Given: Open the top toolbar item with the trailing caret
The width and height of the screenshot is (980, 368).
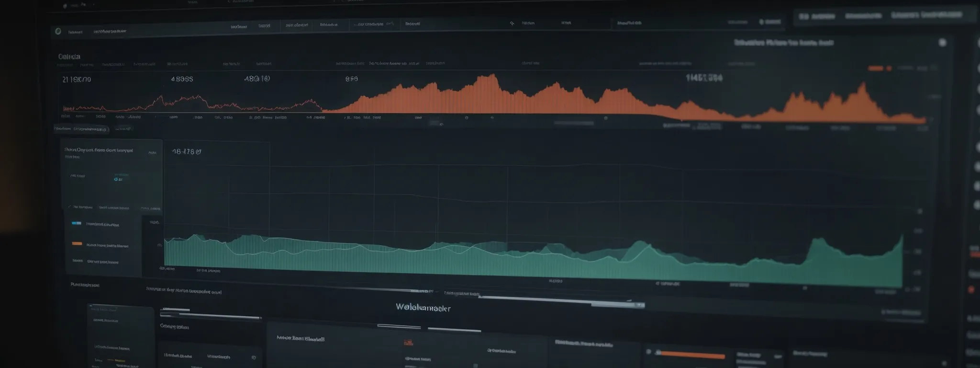Looking at the screenshot, I should coord(373,24).
